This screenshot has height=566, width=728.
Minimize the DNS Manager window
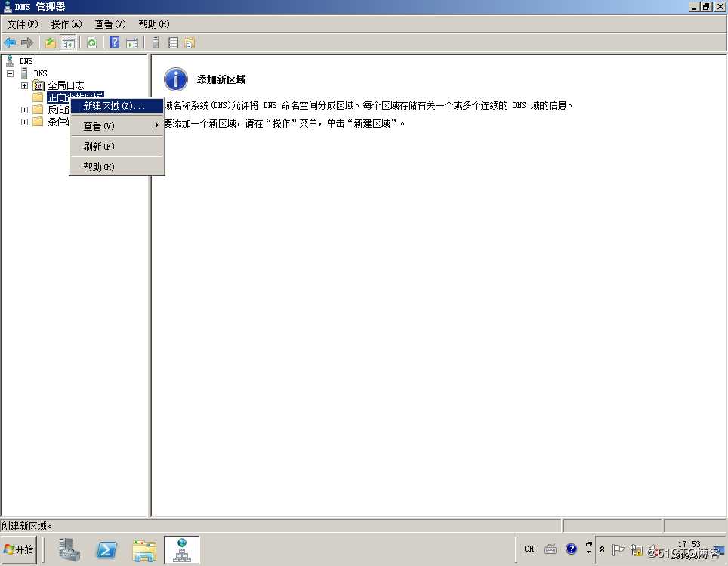(695, 7)
